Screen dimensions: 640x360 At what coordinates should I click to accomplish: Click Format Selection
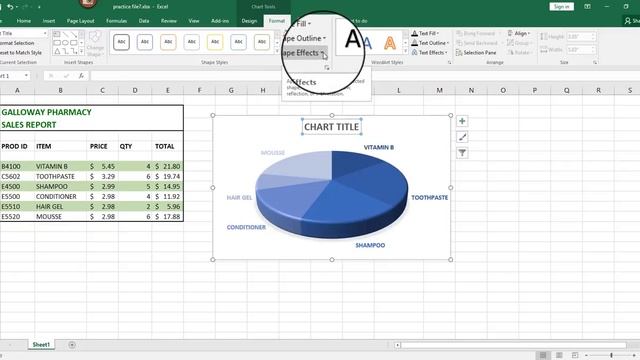point(16,43)
